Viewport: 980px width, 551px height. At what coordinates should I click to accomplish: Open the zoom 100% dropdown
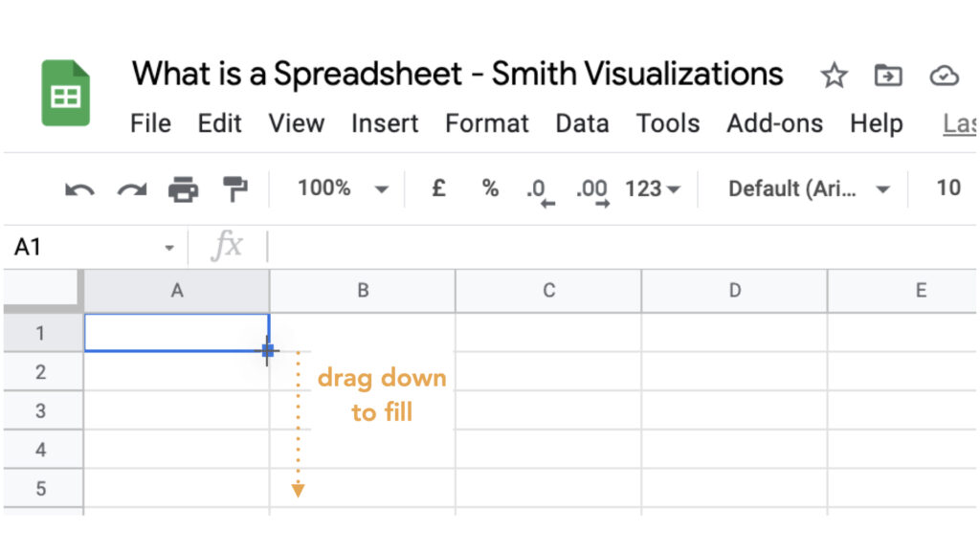tap(344, 188)
